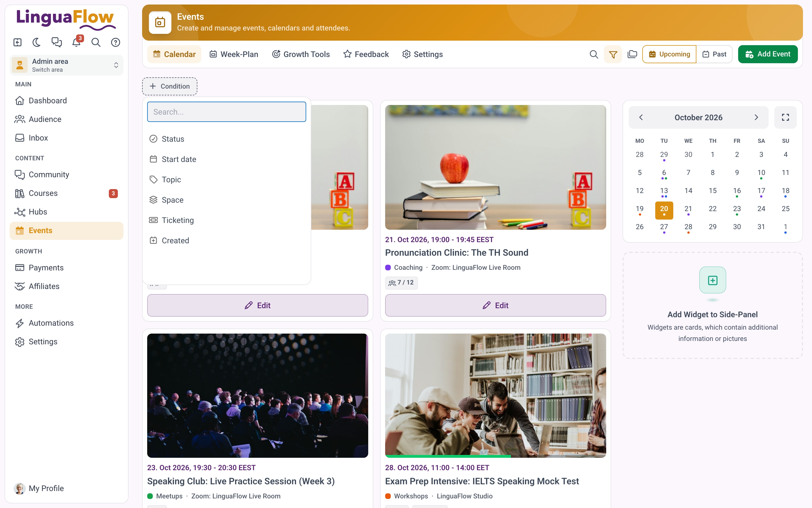Select October 21 in mini calendar

point(688,210)
